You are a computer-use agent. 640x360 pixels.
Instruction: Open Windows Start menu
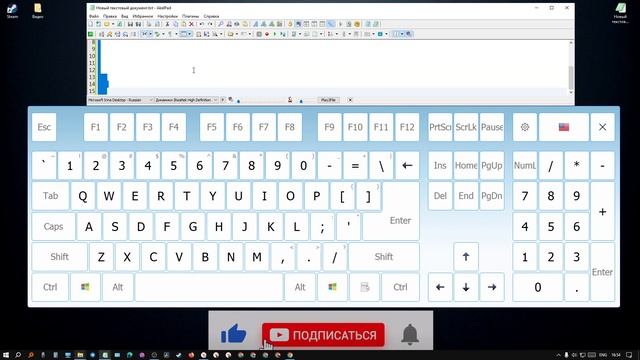(x=6, y=355)
